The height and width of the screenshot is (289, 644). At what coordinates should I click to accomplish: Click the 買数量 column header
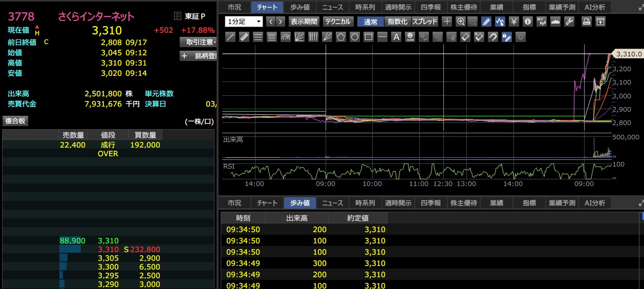coord(145,135)
